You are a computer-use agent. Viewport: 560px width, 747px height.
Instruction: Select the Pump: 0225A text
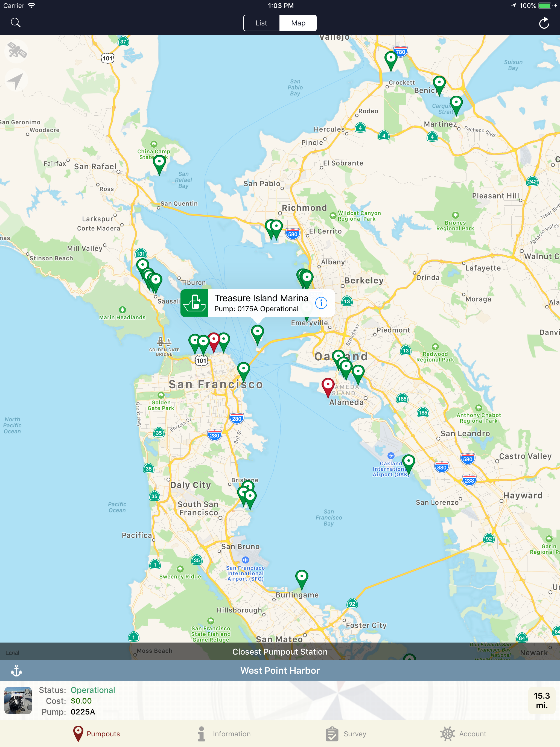68,712
